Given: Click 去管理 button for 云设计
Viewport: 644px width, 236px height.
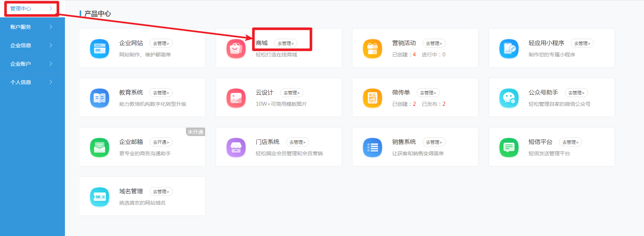Looking at the screenshot, I should coord(292,93).
